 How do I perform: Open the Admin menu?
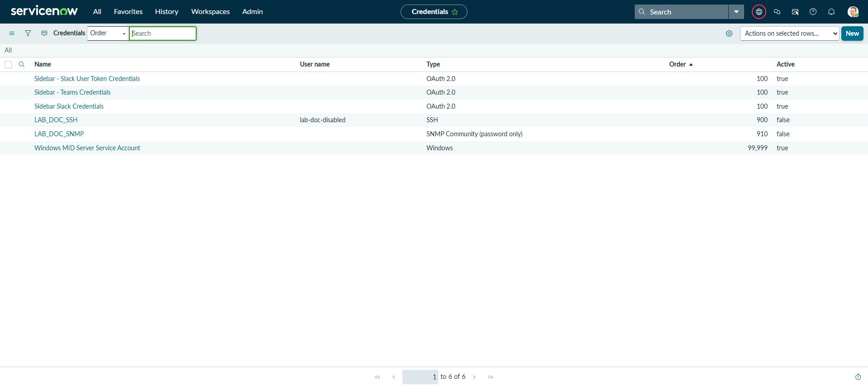coord(253,12)
